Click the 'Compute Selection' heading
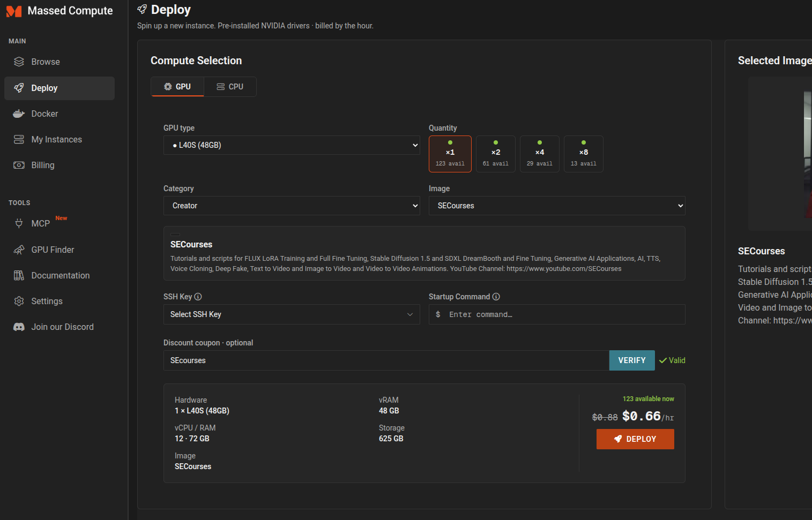This screenshot has width=812, height=520. [196, 61]
